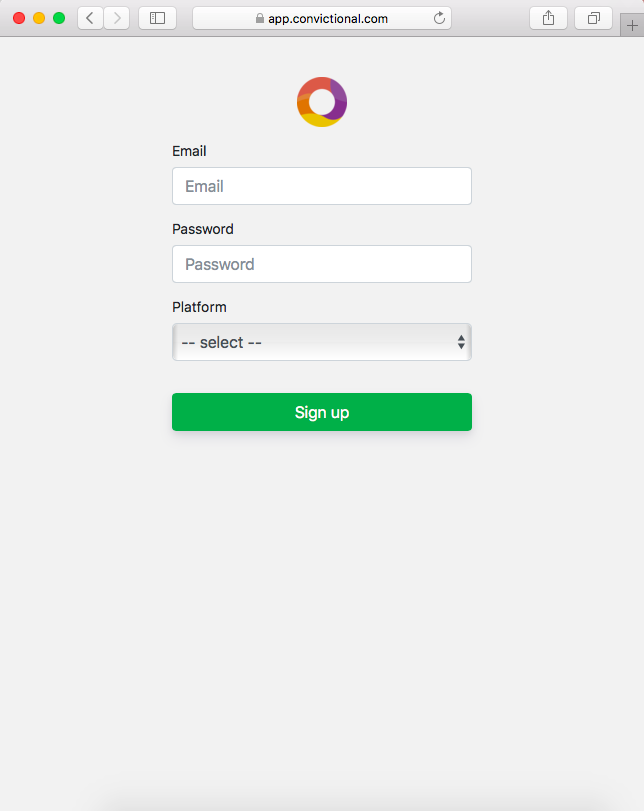Focus the Password input field
The width and height of the screenshot is (644, 811).
(322, 264)
